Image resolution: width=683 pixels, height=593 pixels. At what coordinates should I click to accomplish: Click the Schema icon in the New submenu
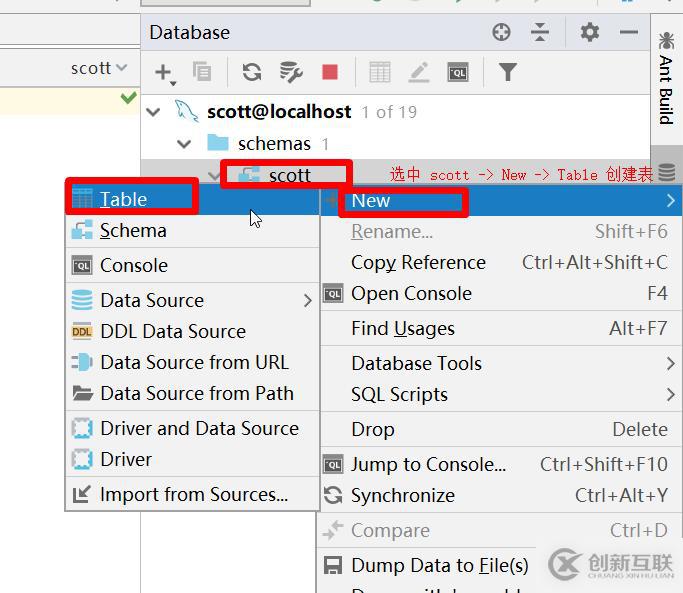pos(82,230)
